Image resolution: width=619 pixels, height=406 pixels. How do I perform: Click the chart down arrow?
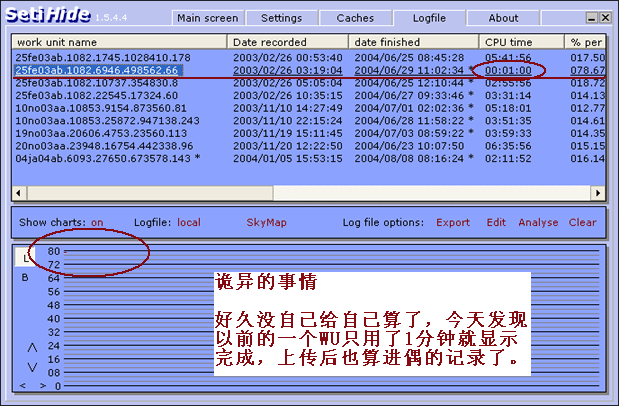click(32, 367)
